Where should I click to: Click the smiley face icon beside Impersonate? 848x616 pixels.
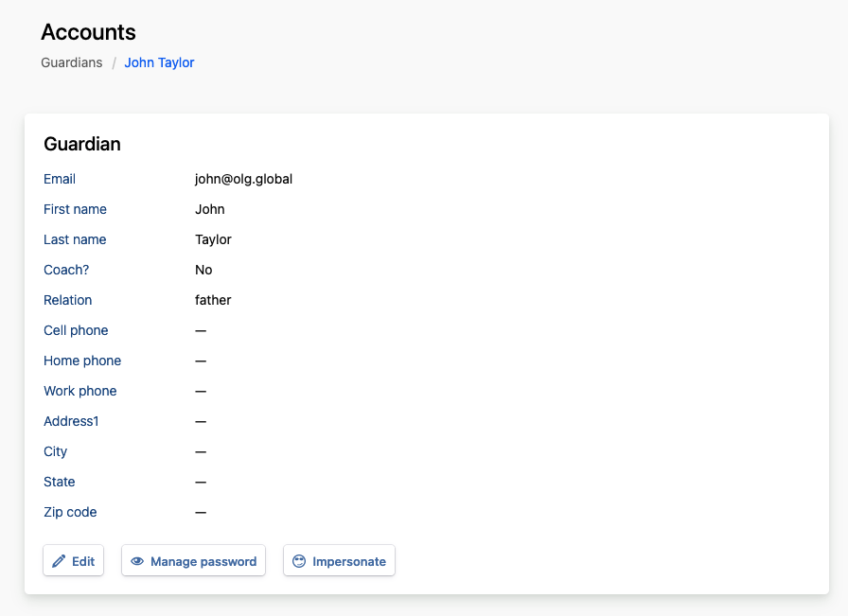[x=299, y=561]
